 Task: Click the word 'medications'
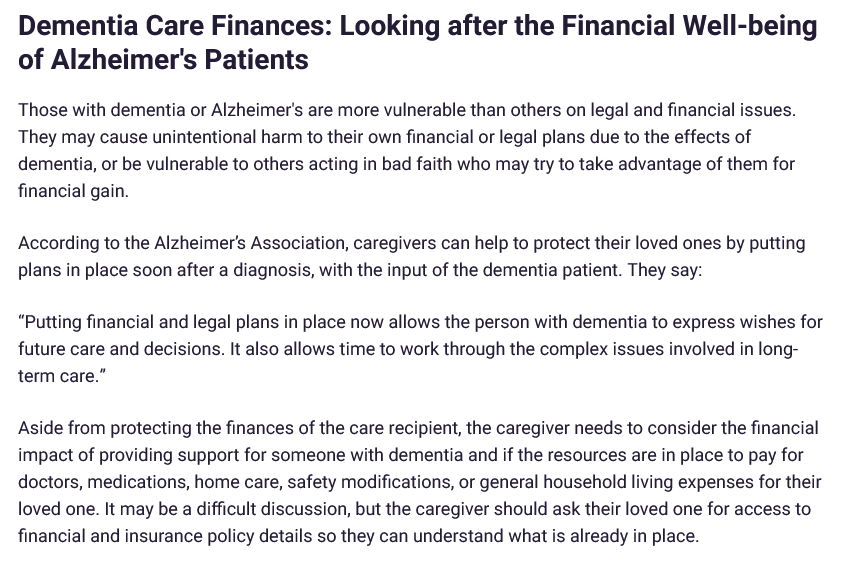pos(140,482)
